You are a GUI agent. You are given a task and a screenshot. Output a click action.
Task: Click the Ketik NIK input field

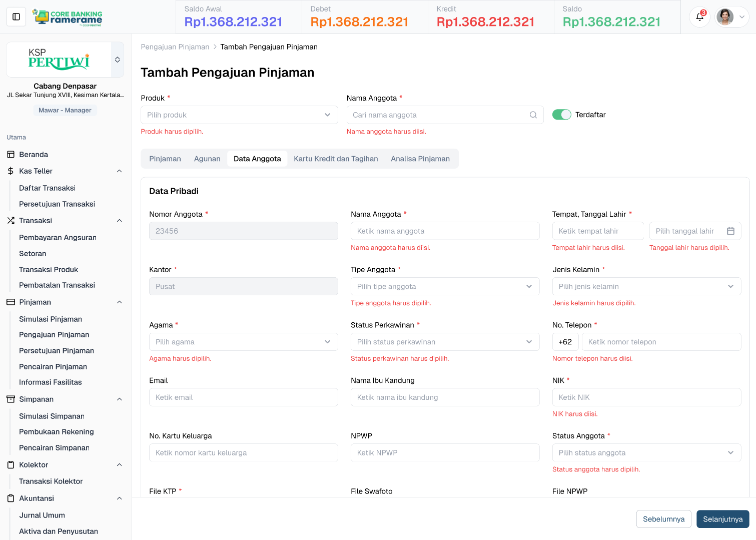coord(646,397)
